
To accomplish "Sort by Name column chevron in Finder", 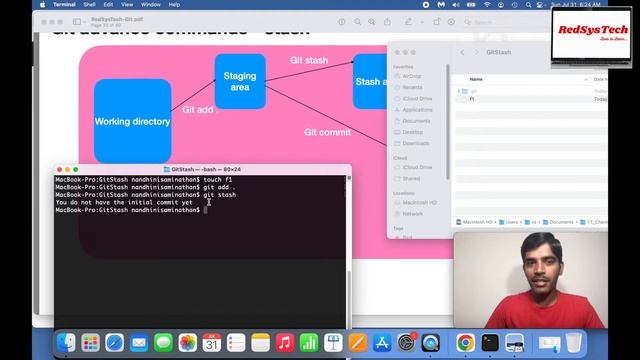I will tap(586, 79).
